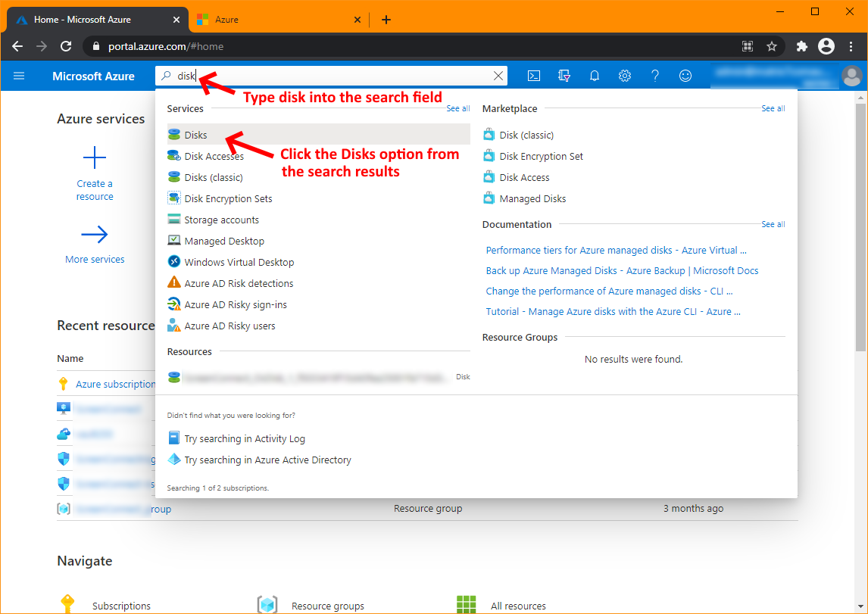Click the Create a resource plus icon

click(x=94, y=157)
